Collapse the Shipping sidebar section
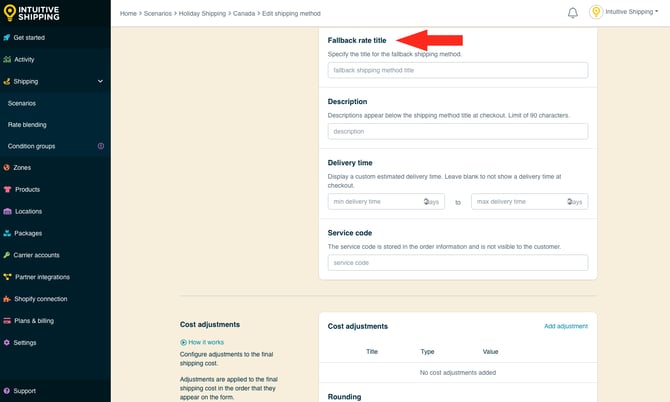The height and width of the screenshot is (402, 670). (x=100, y=81)
